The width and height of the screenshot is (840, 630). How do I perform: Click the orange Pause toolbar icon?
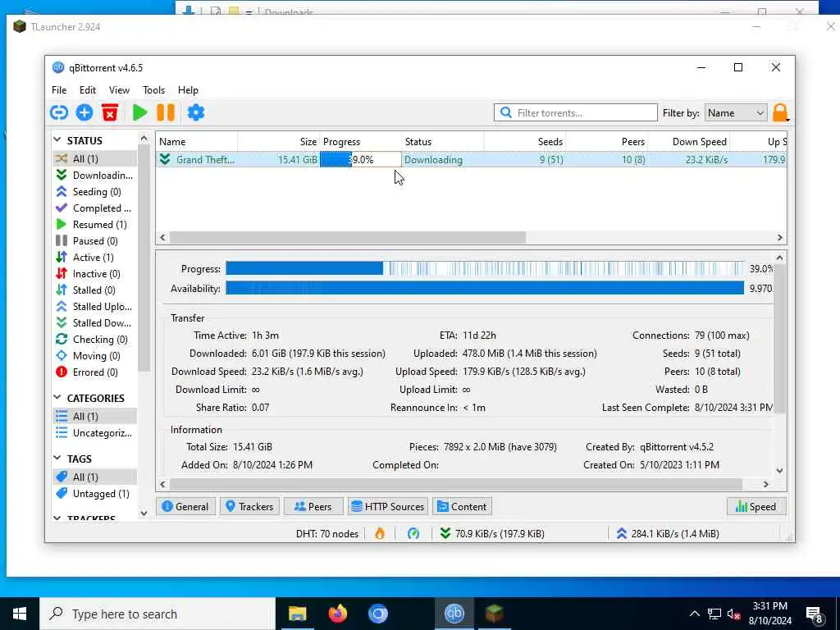click(x=166, y=112)
